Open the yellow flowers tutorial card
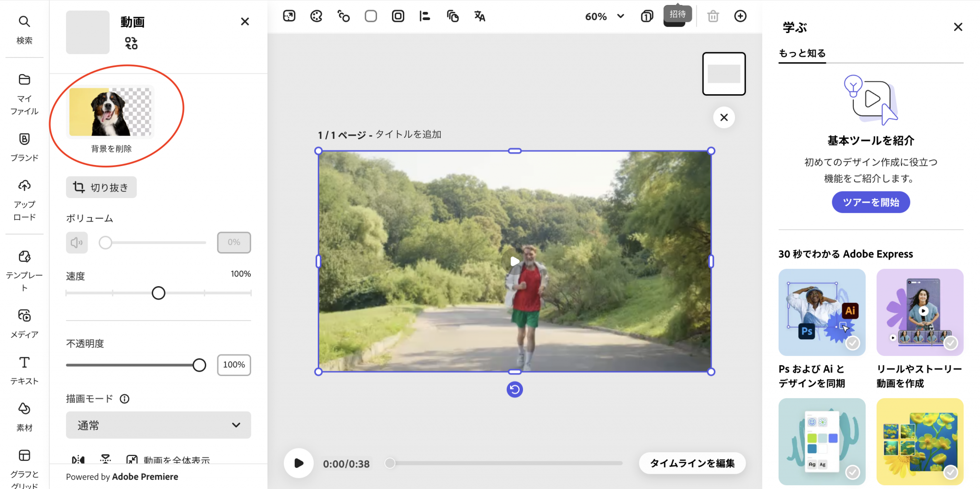Image resolution: width=980 pixels, height=489 pixels. click(x=920, y=442)
